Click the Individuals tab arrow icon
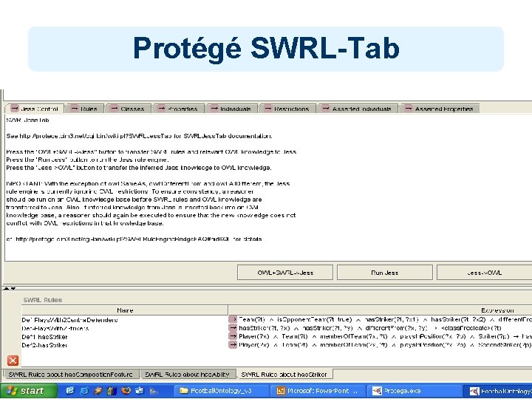 pos(214,108)
